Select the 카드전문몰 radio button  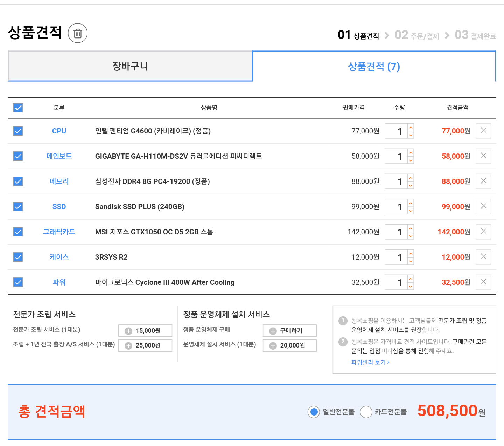coord(366,412)
